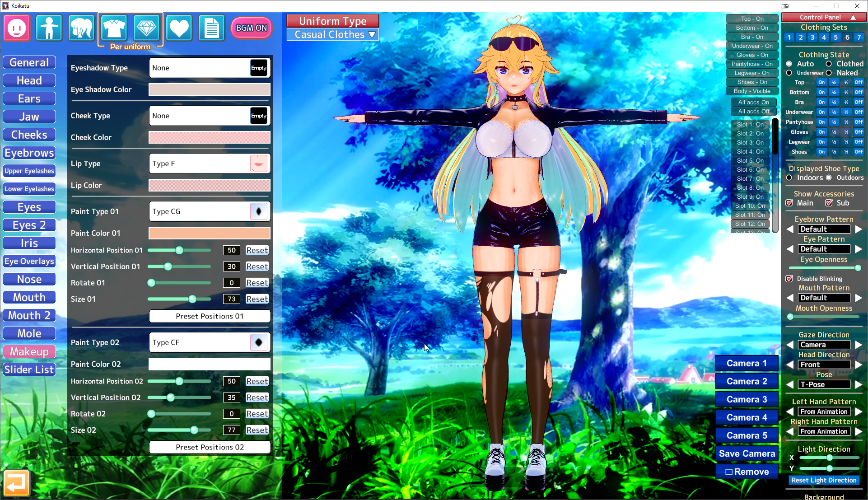Select the Naked clothing state radio
Screen dimensions: 868x500
[829, 73]
